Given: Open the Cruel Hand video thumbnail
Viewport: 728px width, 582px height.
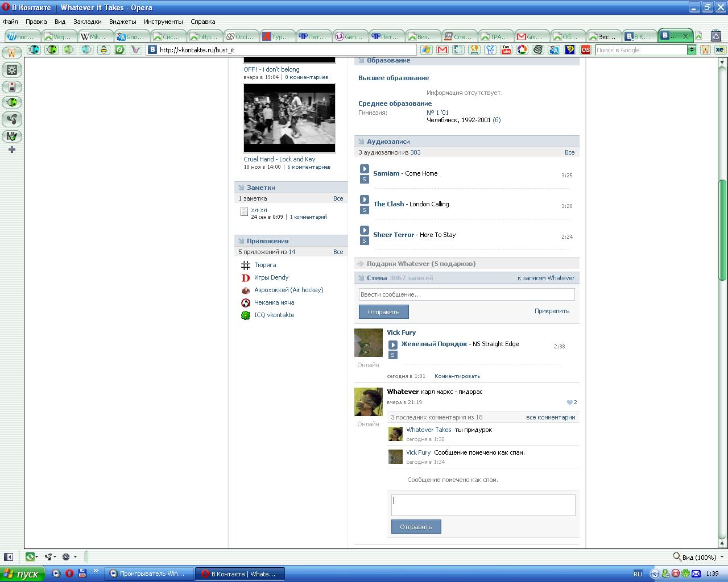Looking at the screenshot, I should coord(289,118).
